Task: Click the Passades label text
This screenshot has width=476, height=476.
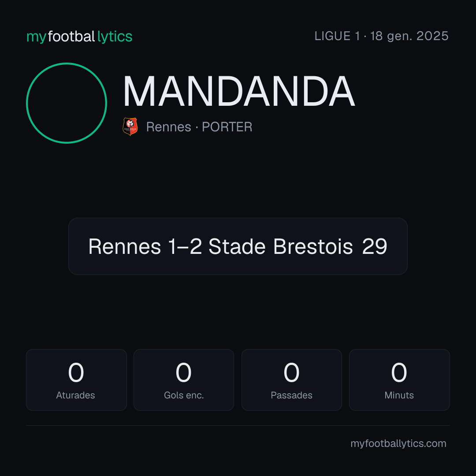Action: pyautogui.click(x=291, y=395)
